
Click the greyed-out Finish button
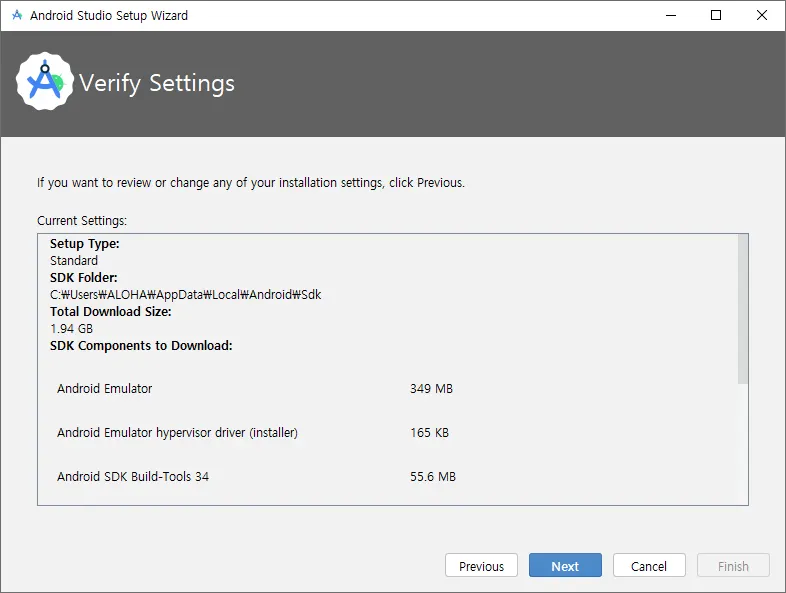tap(733, 566)
